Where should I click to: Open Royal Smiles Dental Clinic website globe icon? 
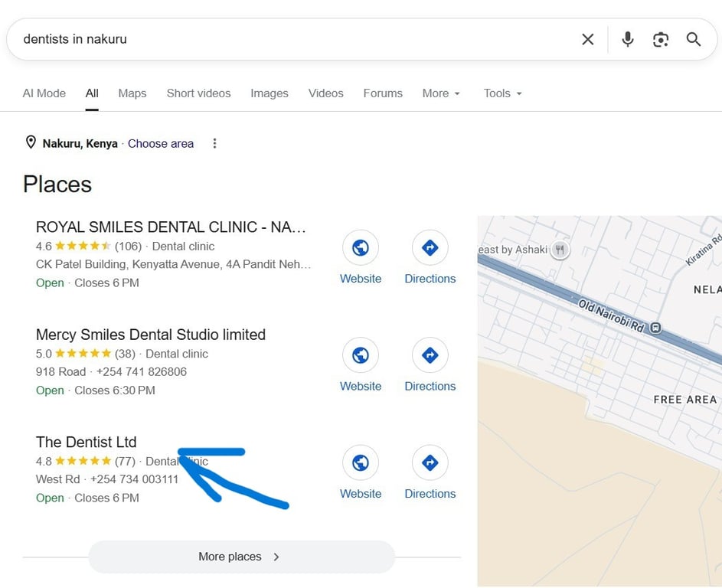361,248
